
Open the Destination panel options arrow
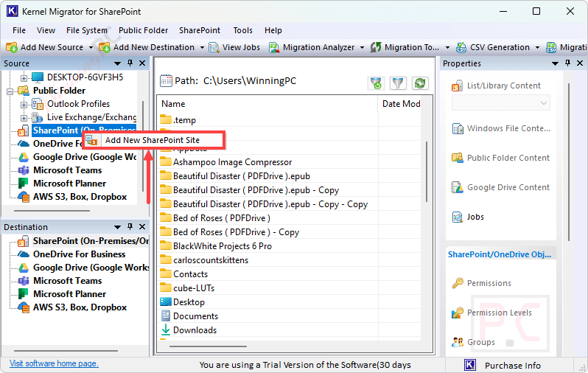click(x=117, y=227)
